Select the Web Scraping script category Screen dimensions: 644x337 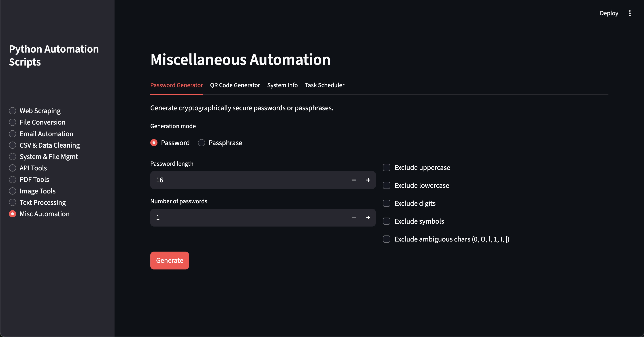[x=40, y=110]
